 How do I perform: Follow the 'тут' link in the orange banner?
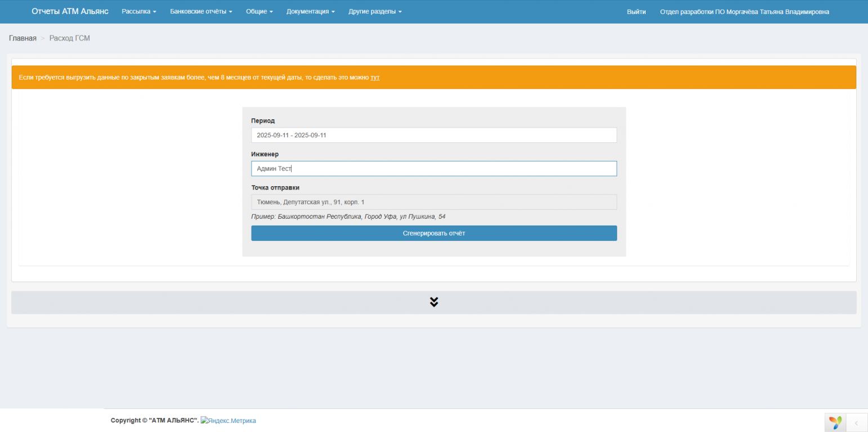[x=375, y=78]
